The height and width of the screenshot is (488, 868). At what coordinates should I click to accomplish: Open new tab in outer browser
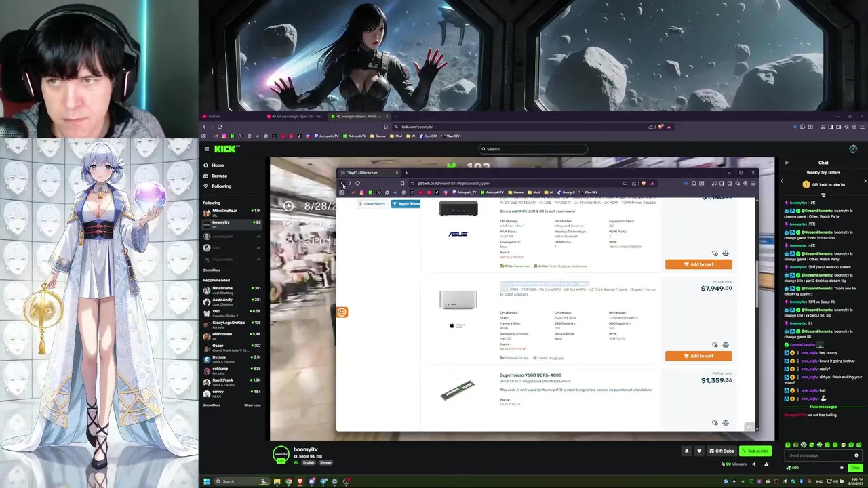(x=397, y=117)
